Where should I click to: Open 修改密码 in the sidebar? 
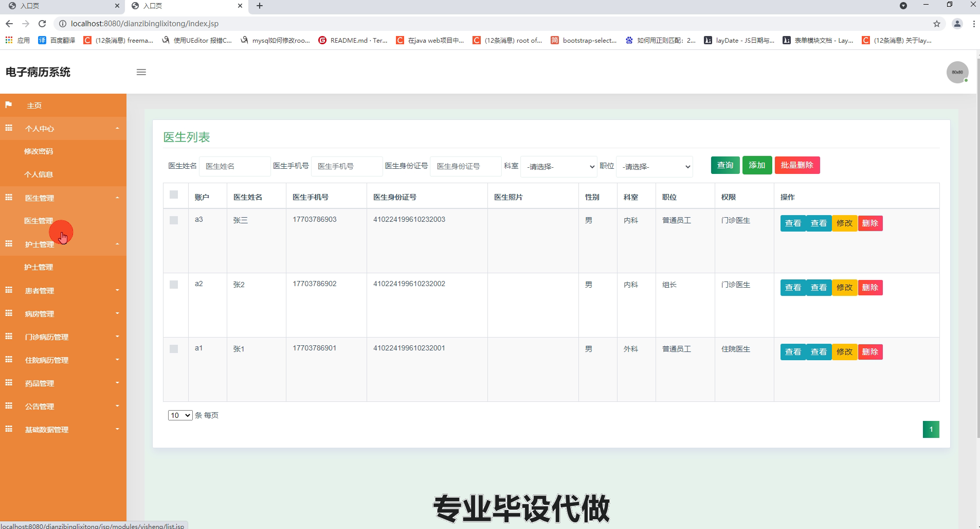[39, 151]
